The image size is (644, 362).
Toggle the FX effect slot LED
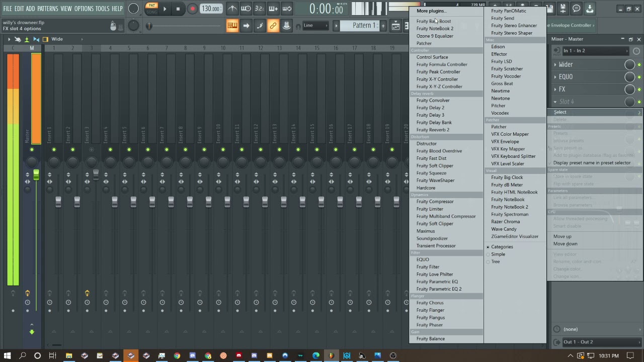[x=639, y=90]
